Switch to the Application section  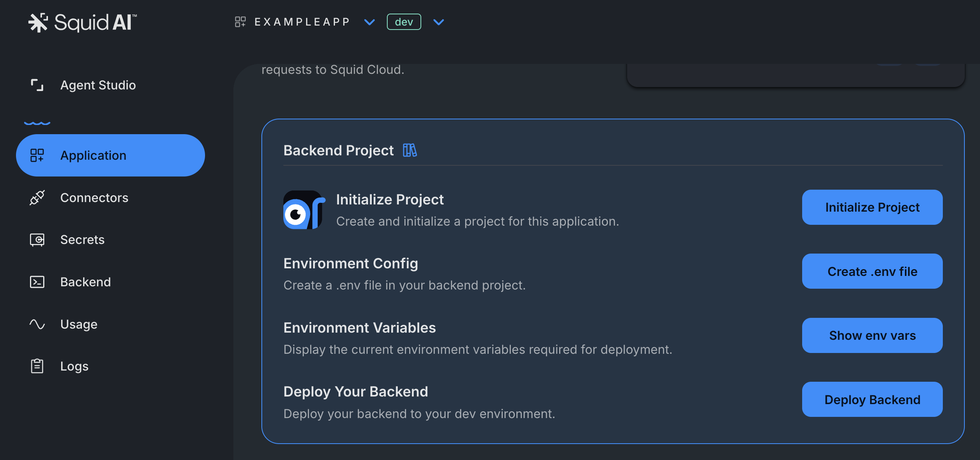pos(93,155)
